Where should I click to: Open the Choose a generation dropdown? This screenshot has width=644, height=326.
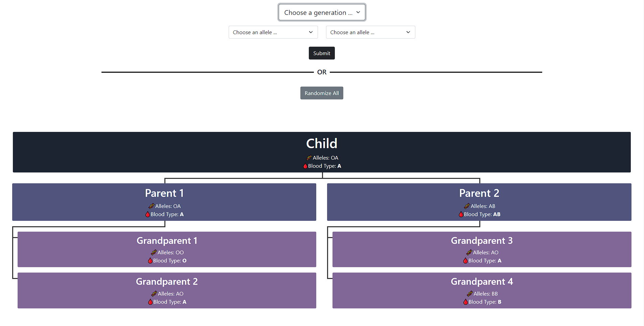(x=322, y=13)
